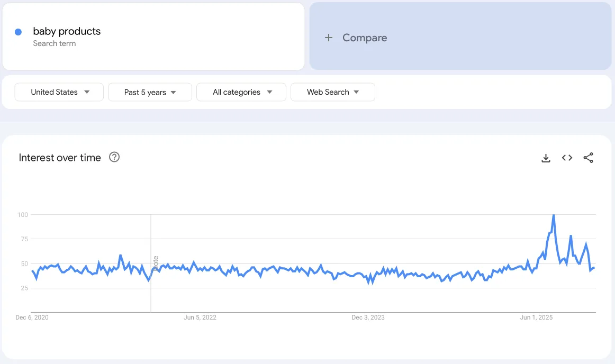Click the Compare text to add term
This screenshot has height=364, width=615.
[365, 38]
